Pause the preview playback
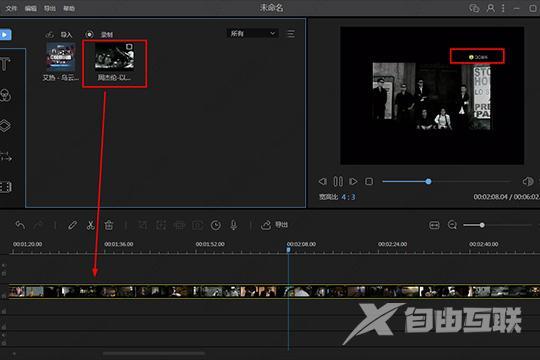The height and width of the screenshot is (360, 540). (x=338, y=181)
